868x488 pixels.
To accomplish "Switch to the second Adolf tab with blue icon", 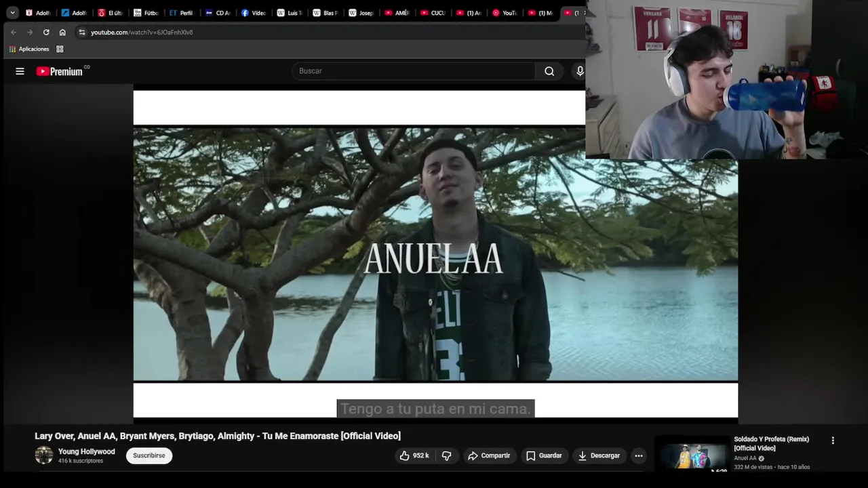I will [74, 13].
